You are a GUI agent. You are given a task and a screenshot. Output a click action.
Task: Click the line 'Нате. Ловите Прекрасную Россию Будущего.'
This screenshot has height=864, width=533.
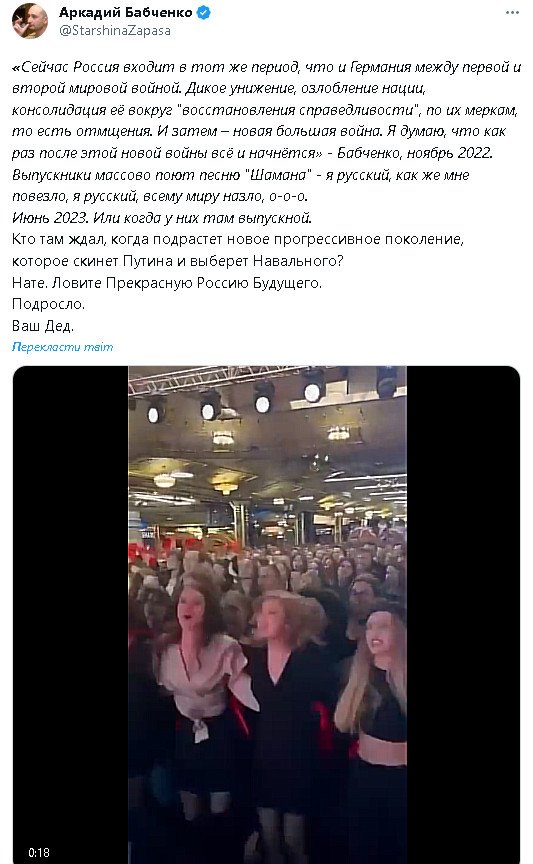(166, 283)
